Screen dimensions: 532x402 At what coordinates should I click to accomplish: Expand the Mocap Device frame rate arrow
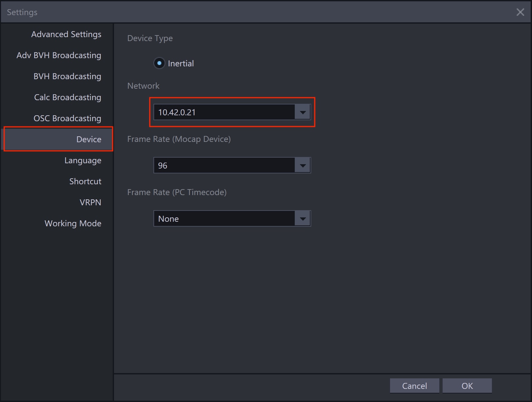pos(303,166)
